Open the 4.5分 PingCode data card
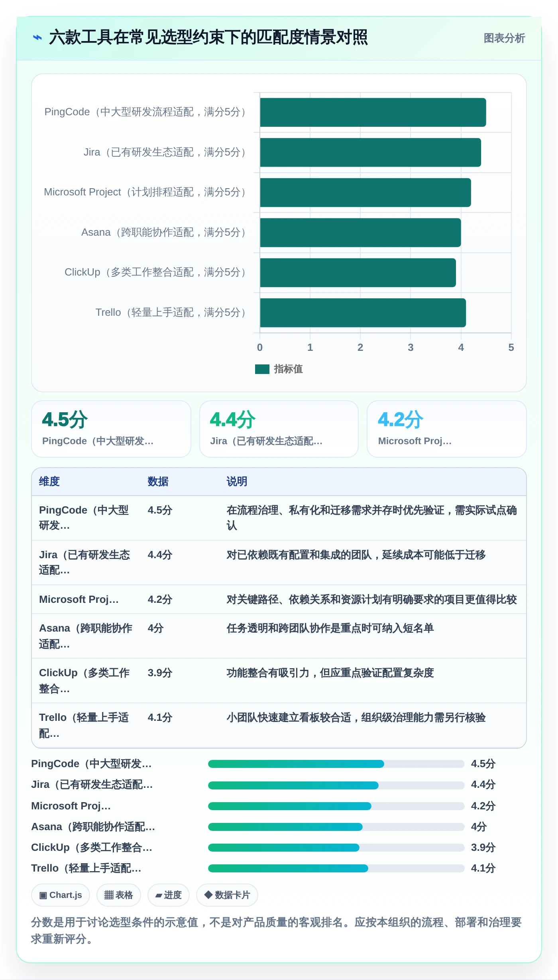Screen dimensions: 558x980 point(111,429)
